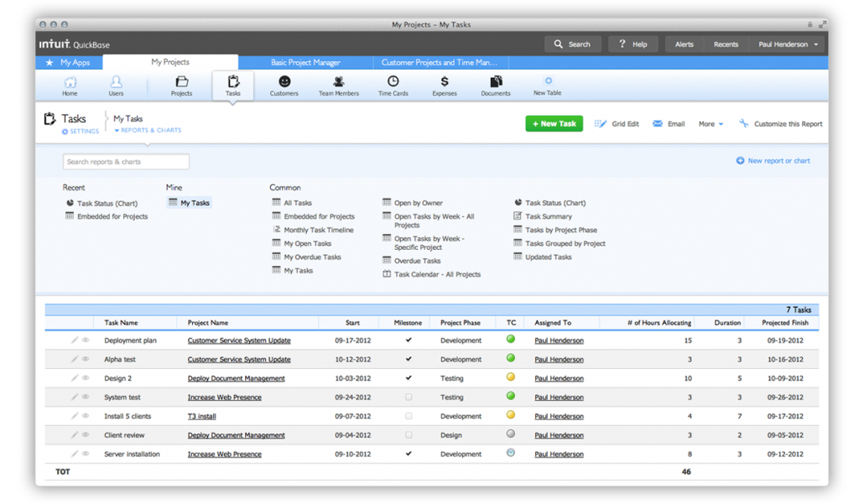The image size is (859, 504).
Task: Click yellow status indicator for Design 2
Action: click(x=511, y=377)
